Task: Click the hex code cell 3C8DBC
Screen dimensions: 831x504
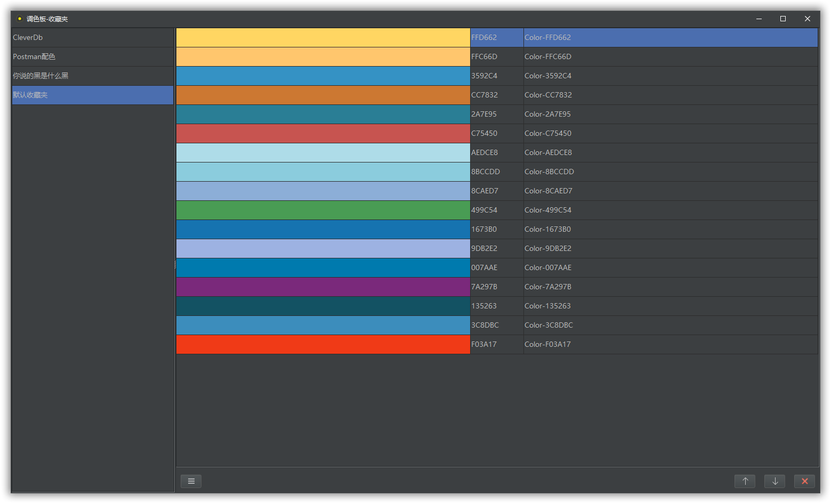Action: [497, 325]
